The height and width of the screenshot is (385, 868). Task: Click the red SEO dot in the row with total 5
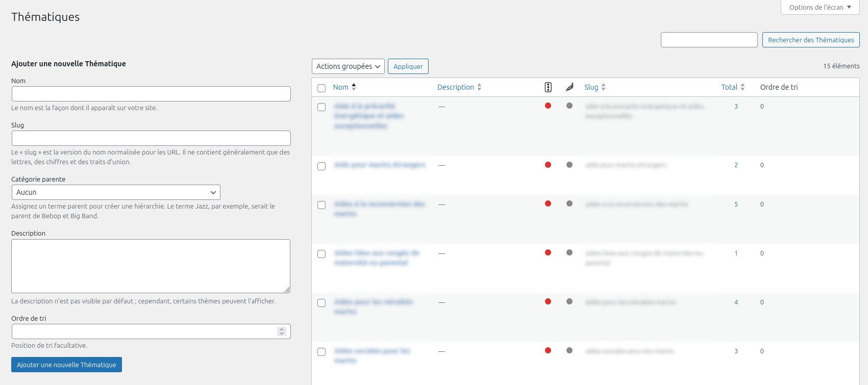[548, 203]
